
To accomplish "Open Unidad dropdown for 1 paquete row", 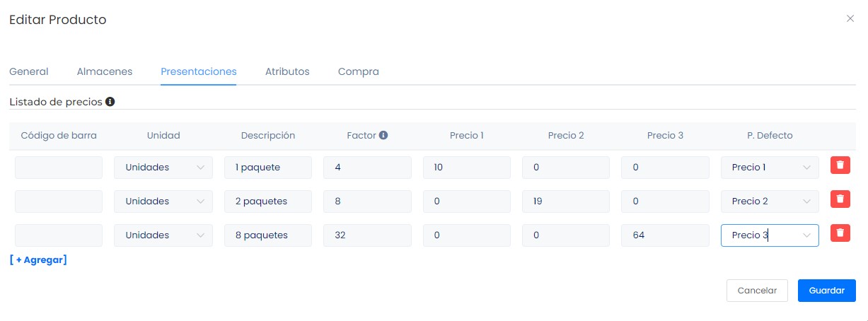I will [x=163, y=168].
